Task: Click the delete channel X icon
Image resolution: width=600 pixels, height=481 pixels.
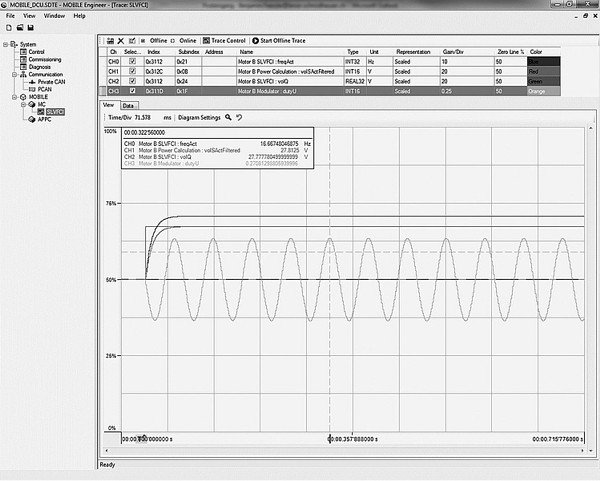Action: coord(120,40)
